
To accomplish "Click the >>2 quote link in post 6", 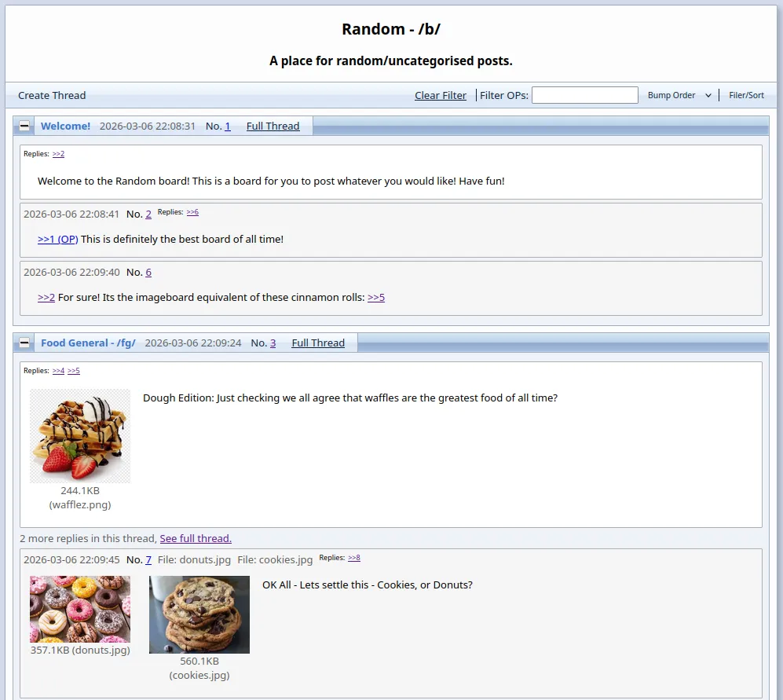I will coord(46,297).
